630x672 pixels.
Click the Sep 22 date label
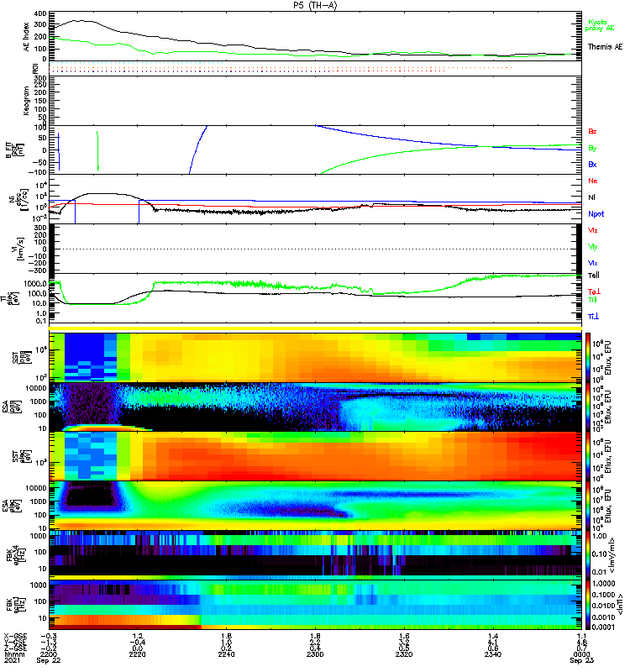click(49, 660)
